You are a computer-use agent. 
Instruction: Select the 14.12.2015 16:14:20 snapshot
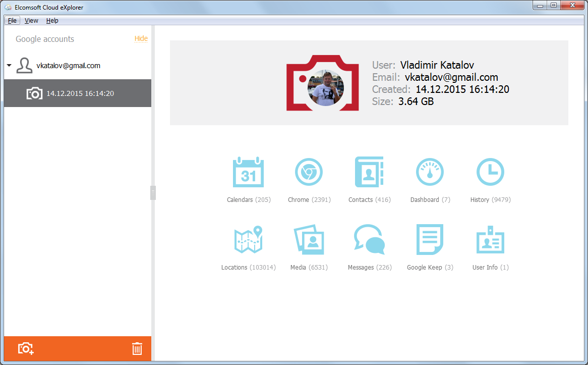80,93
